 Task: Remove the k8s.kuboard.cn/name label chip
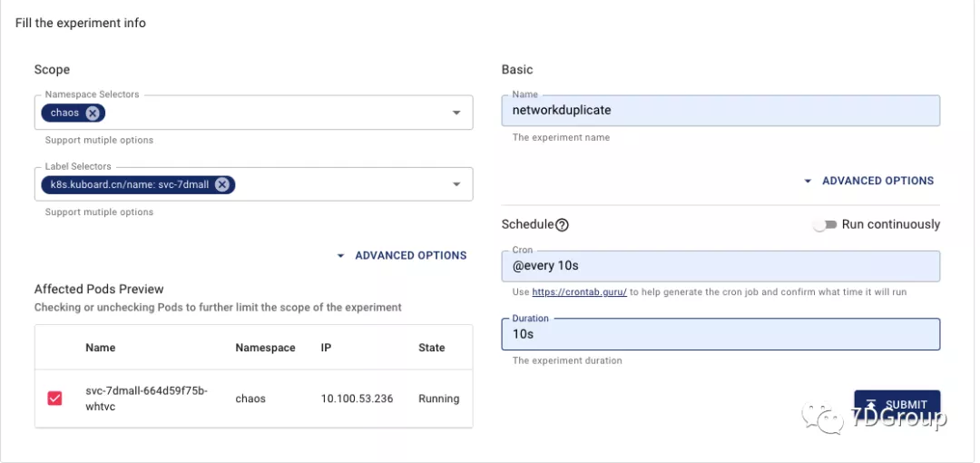pyautogui.click(x=221, y=185)
